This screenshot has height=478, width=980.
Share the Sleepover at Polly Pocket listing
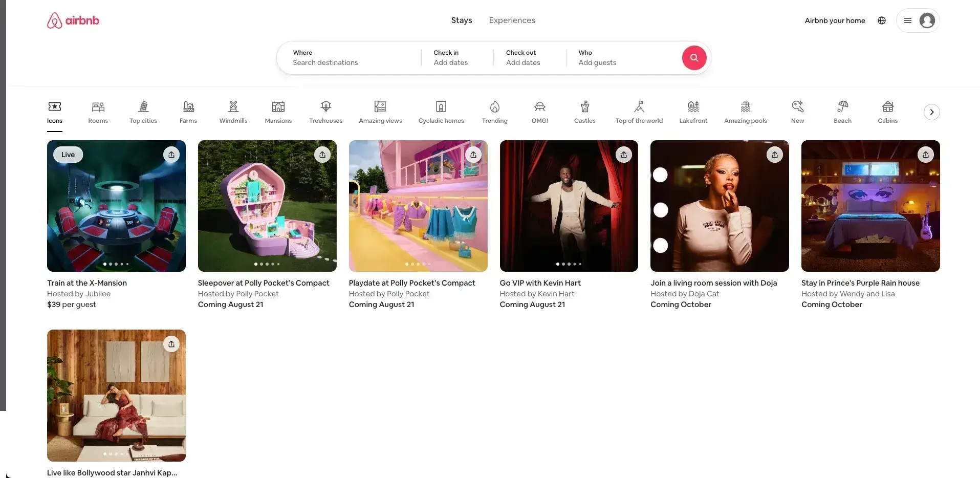(322, 155)
